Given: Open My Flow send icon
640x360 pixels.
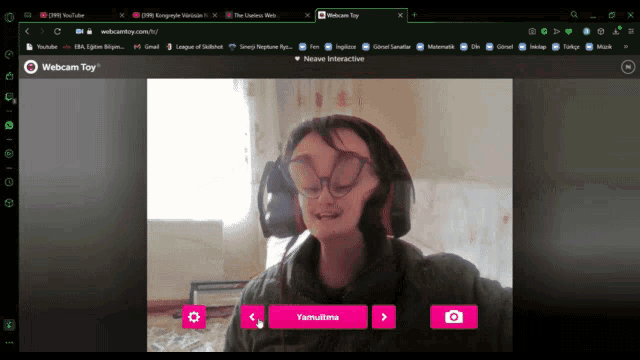Looking at the screenshot, I should pyautogui.click(x=556, y=31).
